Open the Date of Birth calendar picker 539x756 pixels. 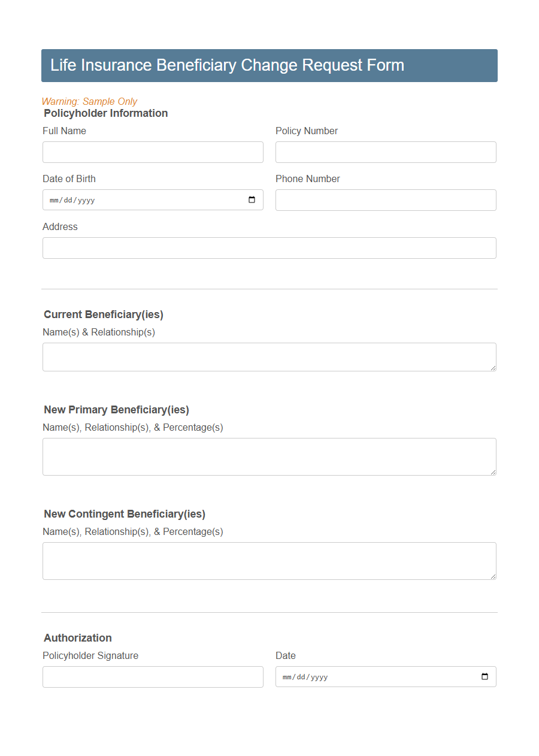[251, 199]
